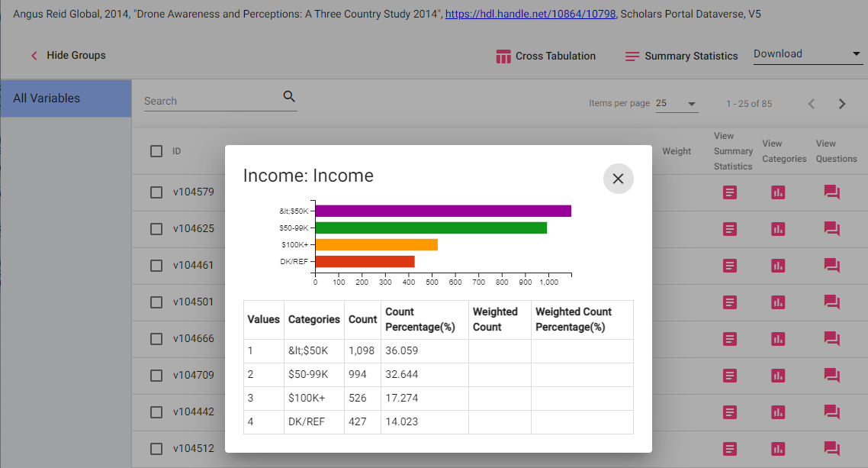The height and width of the screenshot is (468, 868).
Task: Check the checkbox for variable v104442
Action: (x=156, y=412)
